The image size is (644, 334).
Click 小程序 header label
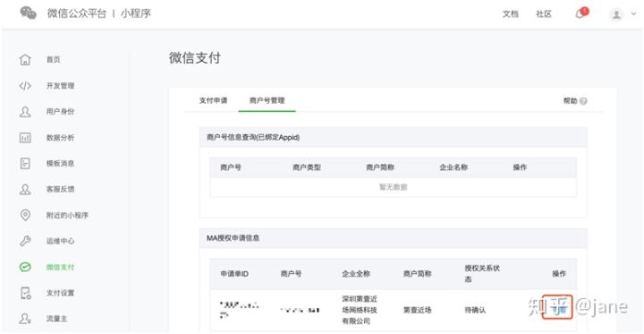tap(136, 13)
